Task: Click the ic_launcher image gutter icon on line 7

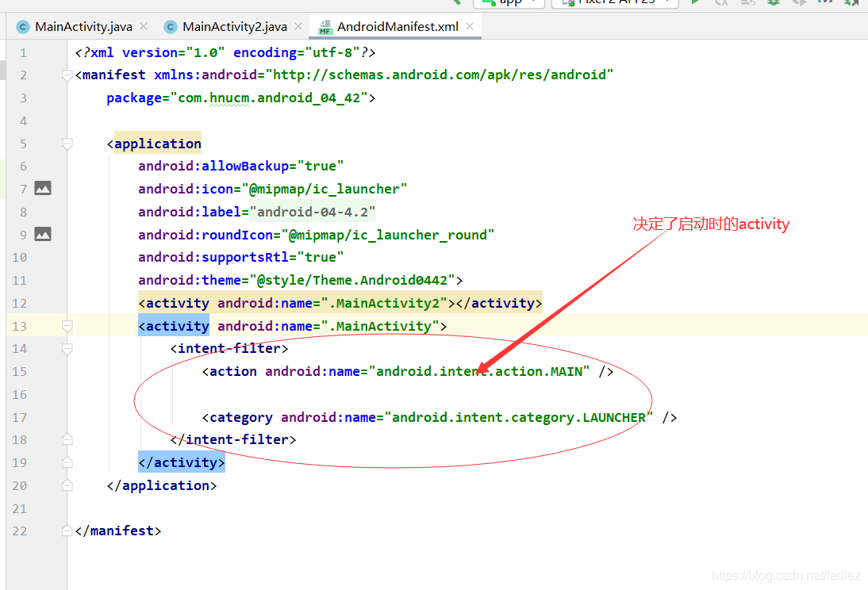Action: pyautogui.click(x=43, y=188)
